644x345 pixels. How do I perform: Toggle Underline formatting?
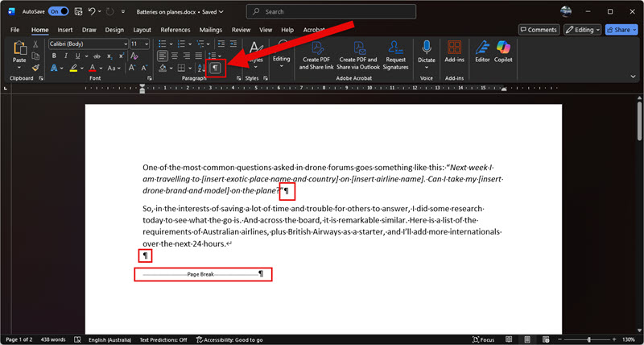(77, 56)
